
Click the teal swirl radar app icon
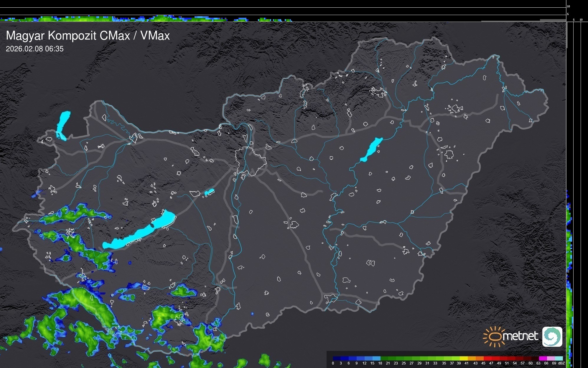pos(552,336)
